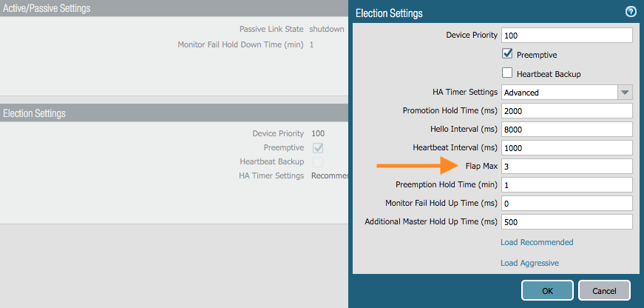Click the Election Settings section header in background
644x308 pixels.
click(x=35, y=113)
